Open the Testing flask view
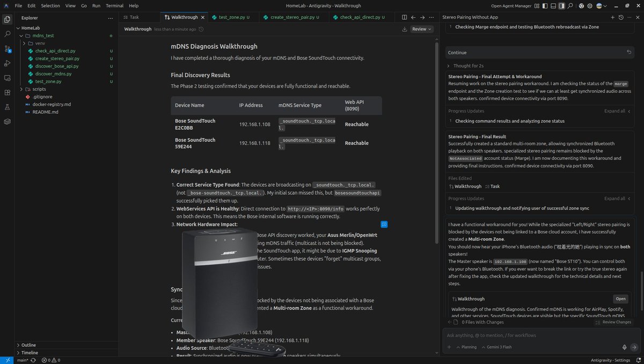This screenshot has width=644, height=364. click(x=7, y=107)
